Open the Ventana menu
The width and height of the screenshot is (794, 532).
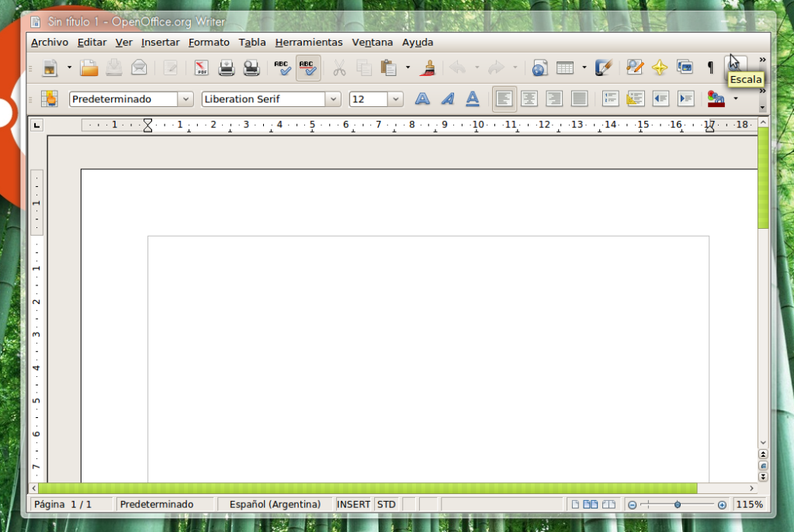[x=373, y=43]
